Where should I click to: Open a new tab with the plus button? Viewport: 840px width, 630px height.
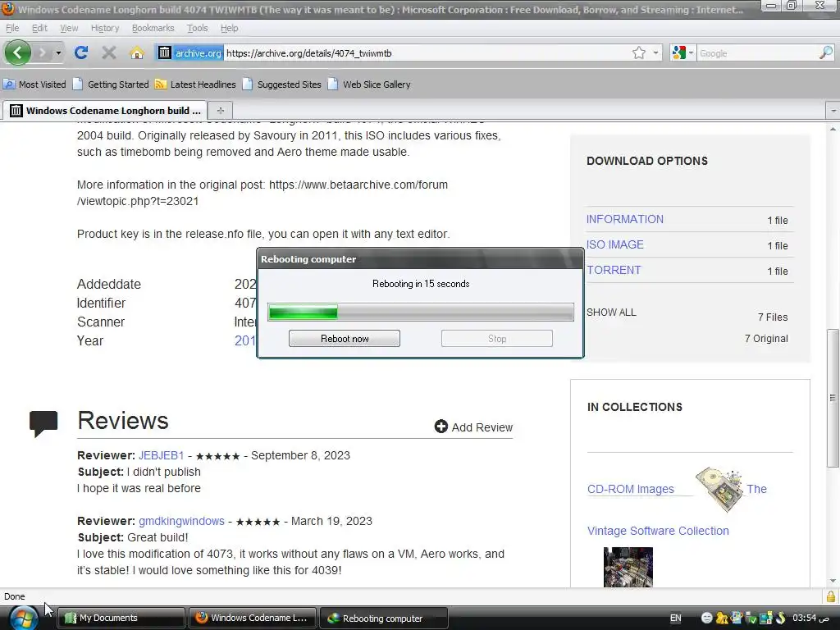point(220,111)
